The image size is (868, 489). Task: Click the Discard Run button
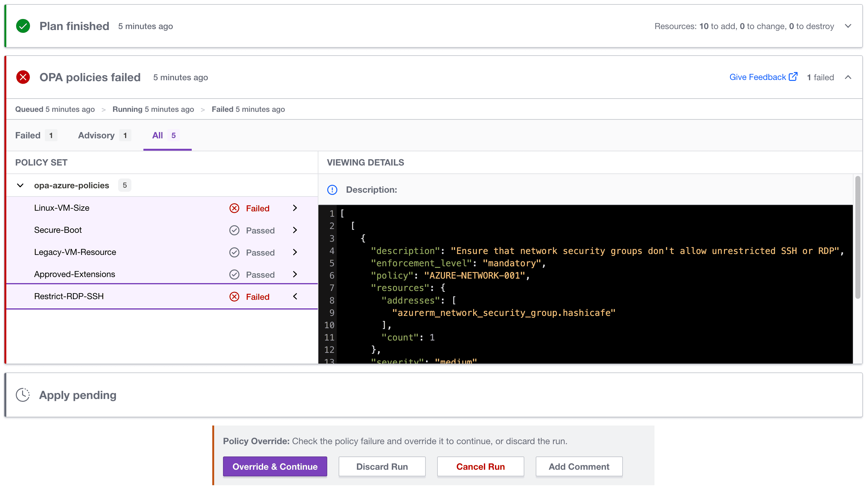[382, 467]
